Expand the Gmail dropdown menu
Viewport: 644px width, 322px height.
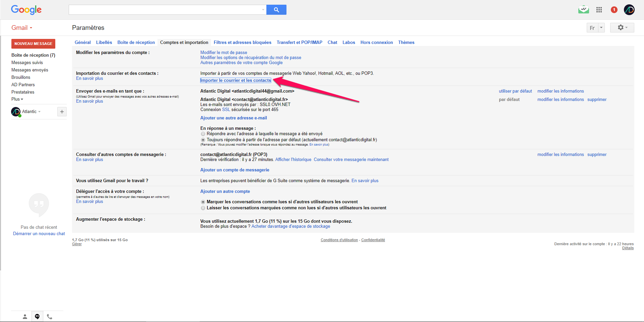pyautogui.click(x=22, y=28)
